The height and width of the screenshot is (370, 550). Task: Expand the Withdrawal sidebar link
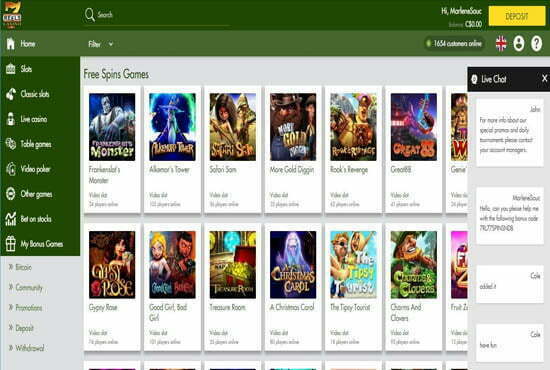point(26,348)
